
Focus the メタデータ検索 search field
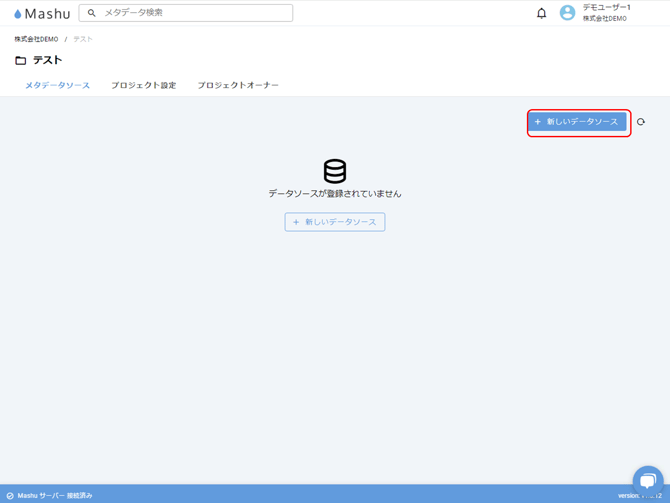click(190, 13)
